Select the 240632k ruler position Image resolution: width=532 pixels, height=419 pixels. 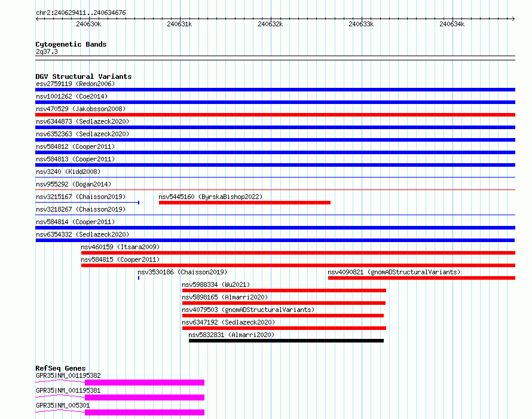(x=270, y=24)
